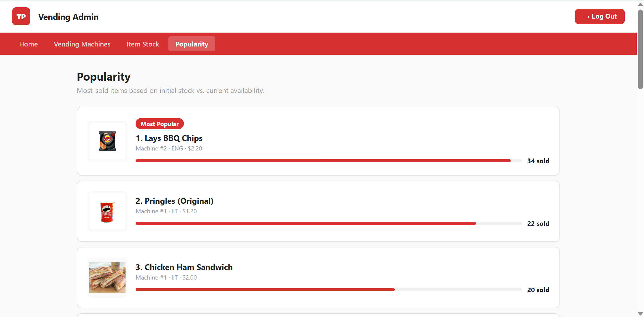Screen dimensions: 644x317
Task: Click the Vending Admin title text
Action: point(68,17)
